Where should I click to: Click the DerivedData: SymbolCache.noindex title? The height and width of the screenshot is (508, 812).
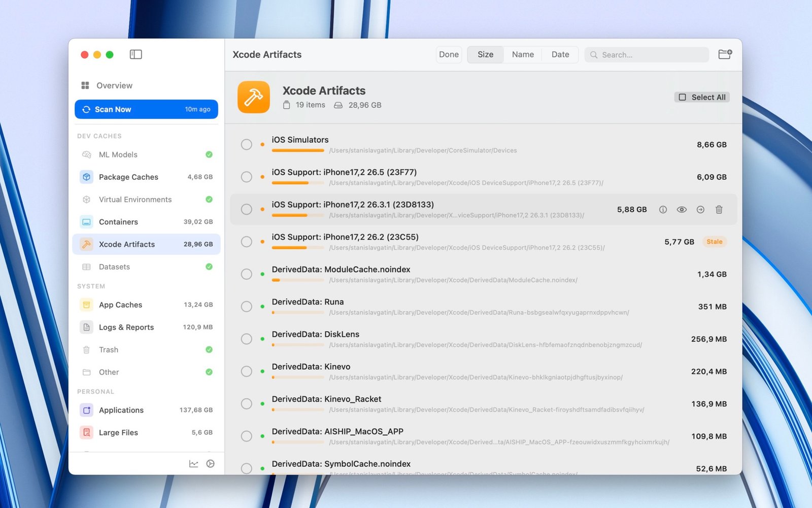tap(341, 464)
